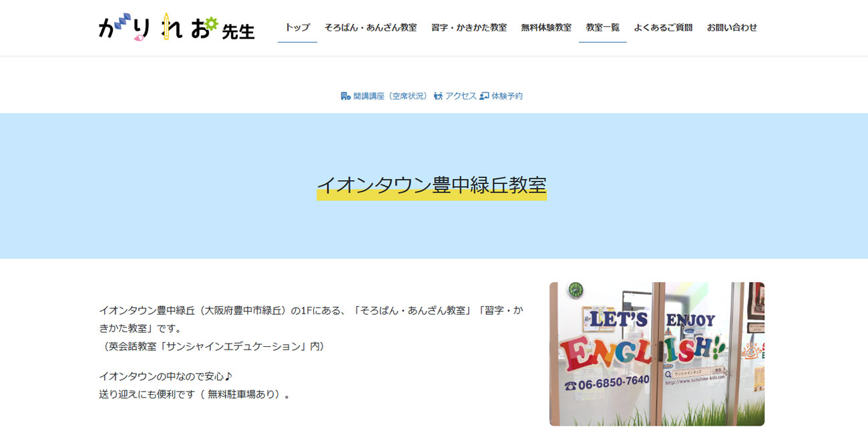Open the 教室一覧 navigation item

[x=602, y=27]
